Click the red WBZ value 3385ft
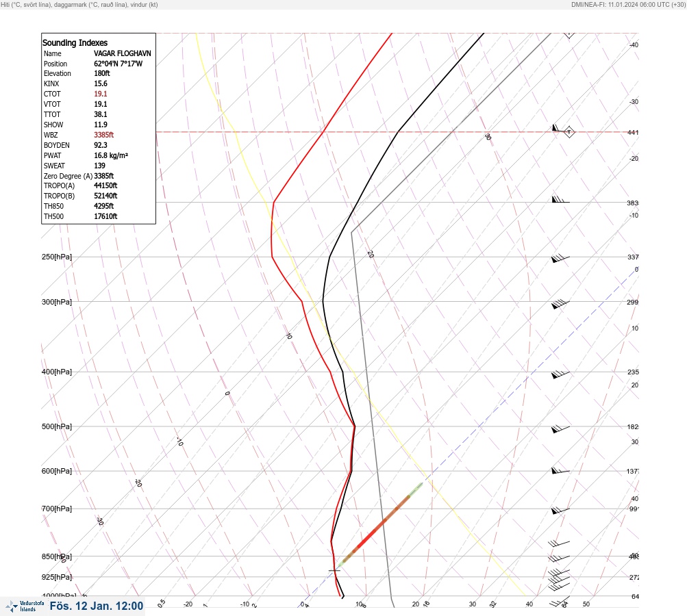Screen dimensions: 687x616 click(x=104, y=135)
